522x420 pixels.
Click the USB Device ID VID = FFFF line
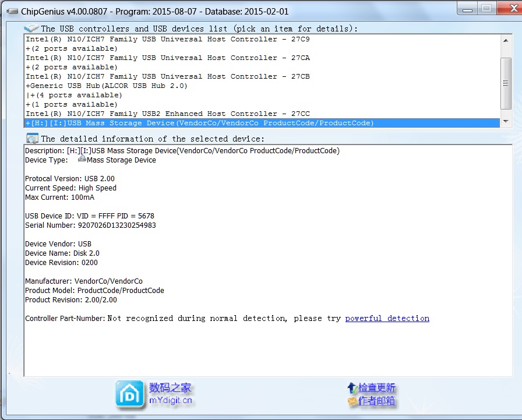[x=90, y=216]
